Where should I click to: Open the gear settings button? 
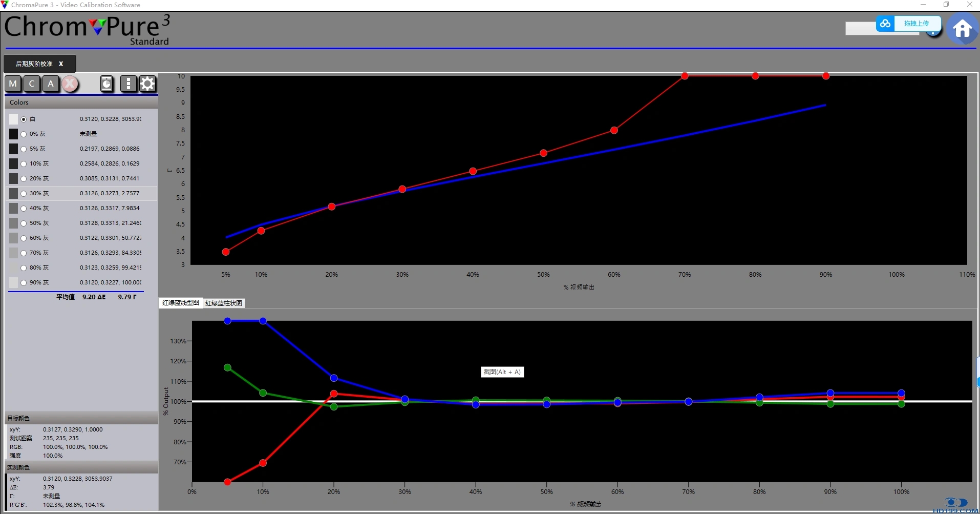click(147, 84)
